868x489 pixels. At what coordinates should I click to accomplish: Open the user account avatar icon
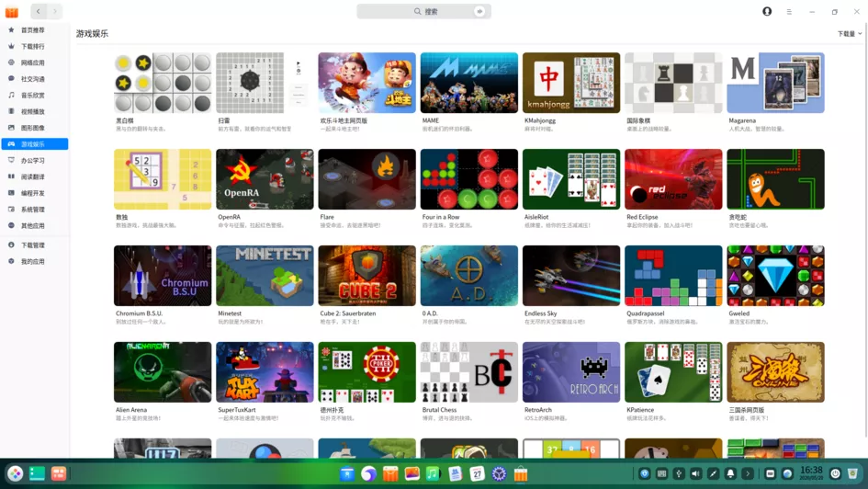(767, 11)
